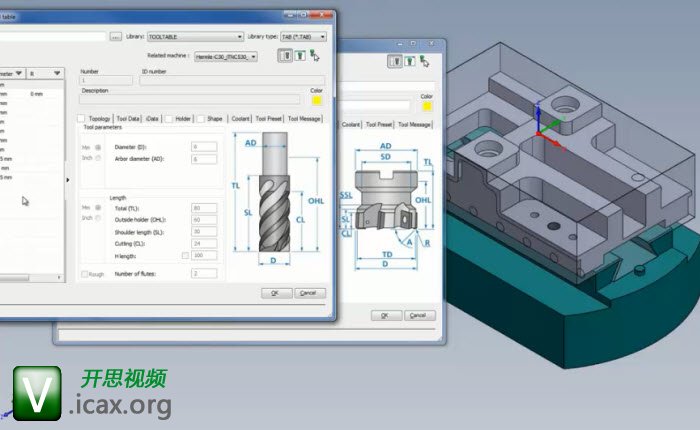Click the yellow Color swatch in back window

[427, 106]
